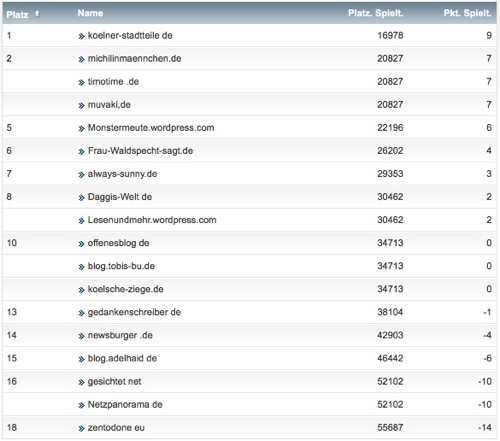Click arrow icon beside always-sunny.de
The height and width of the screenshot is (441, 500).
(x=81, y=175)
